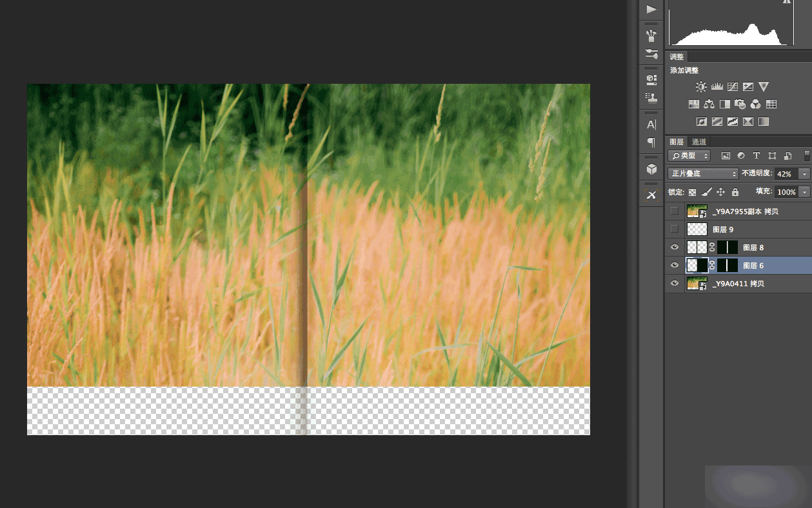This screenshot has height=508, width=812.
Task: Click the crossed-tools icon in the dock
Action: tap(651, 195)
